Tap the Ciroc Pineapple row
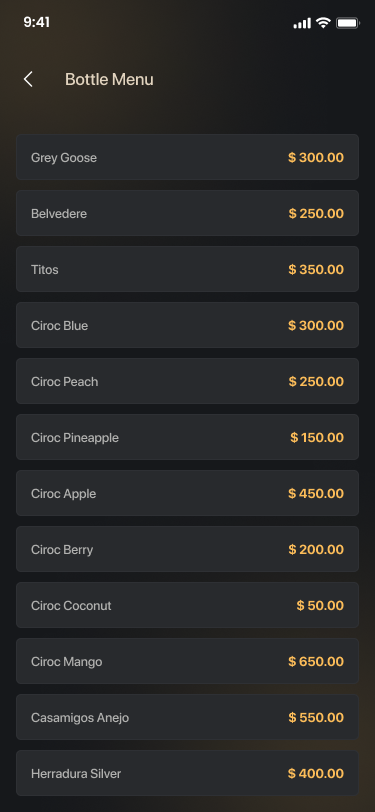The height and width of the screenshot is (812, 375). pos(188,437)
